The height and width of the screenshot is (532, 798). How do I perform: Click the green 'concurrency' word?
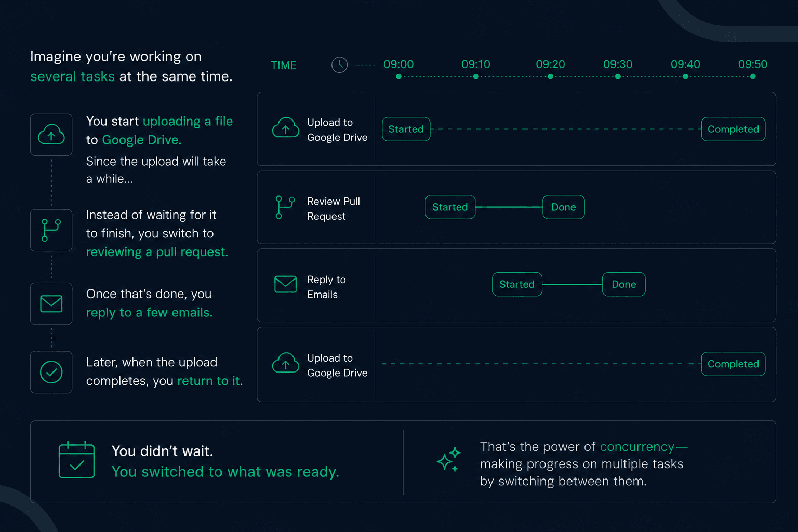pos(637,447)
